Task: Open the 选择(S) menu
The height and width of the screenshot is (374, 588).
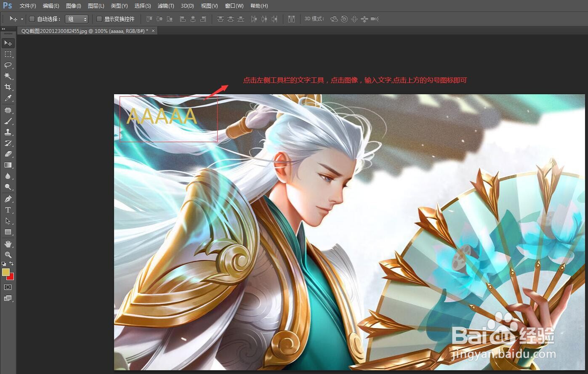Action: coord(143,6)
